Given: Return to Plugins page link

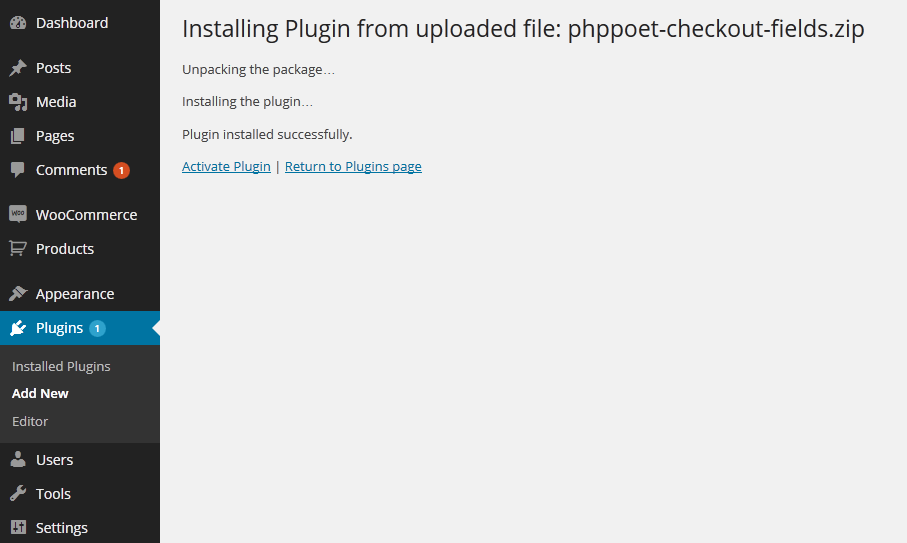Looking at the screenshot, I should (x=353, y=167).
